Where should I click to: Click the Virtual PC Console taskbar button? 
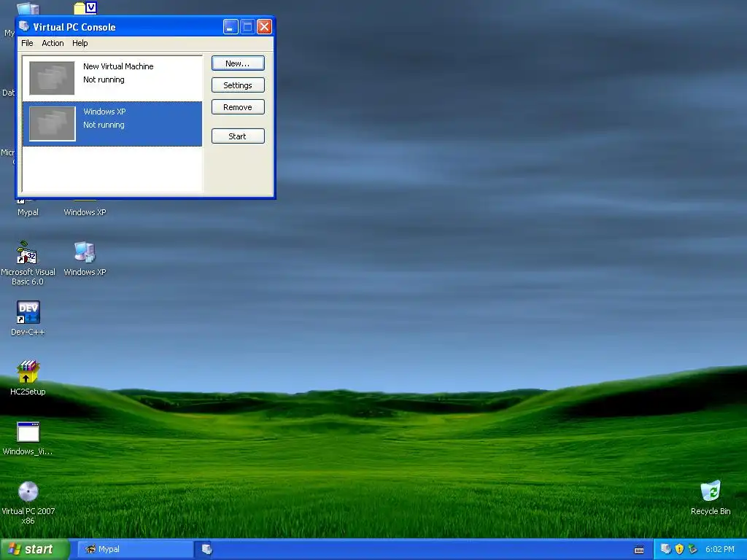(206, 549)
